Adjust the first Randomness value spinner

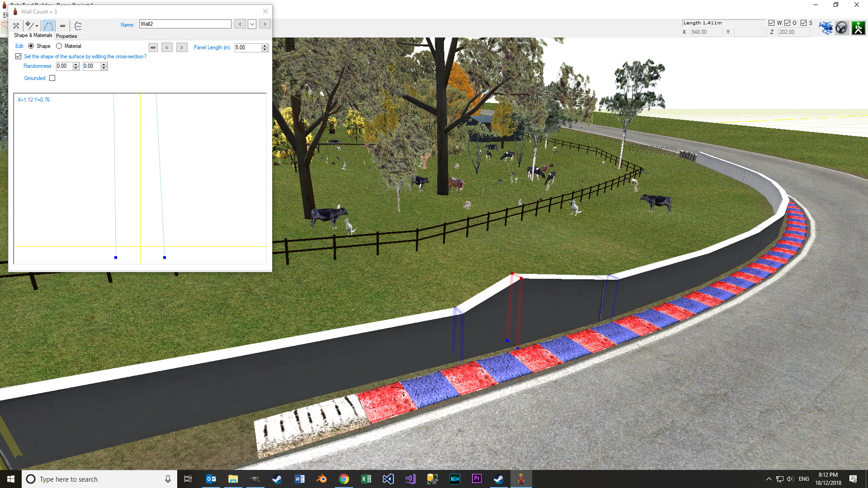75,66
